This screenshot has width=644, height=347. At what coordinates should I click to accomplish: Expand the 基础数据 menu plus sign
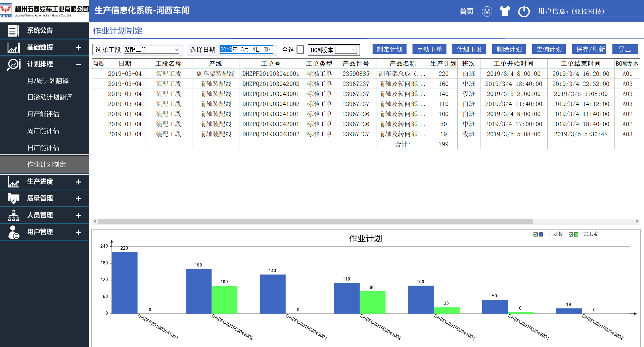[79, 48]
